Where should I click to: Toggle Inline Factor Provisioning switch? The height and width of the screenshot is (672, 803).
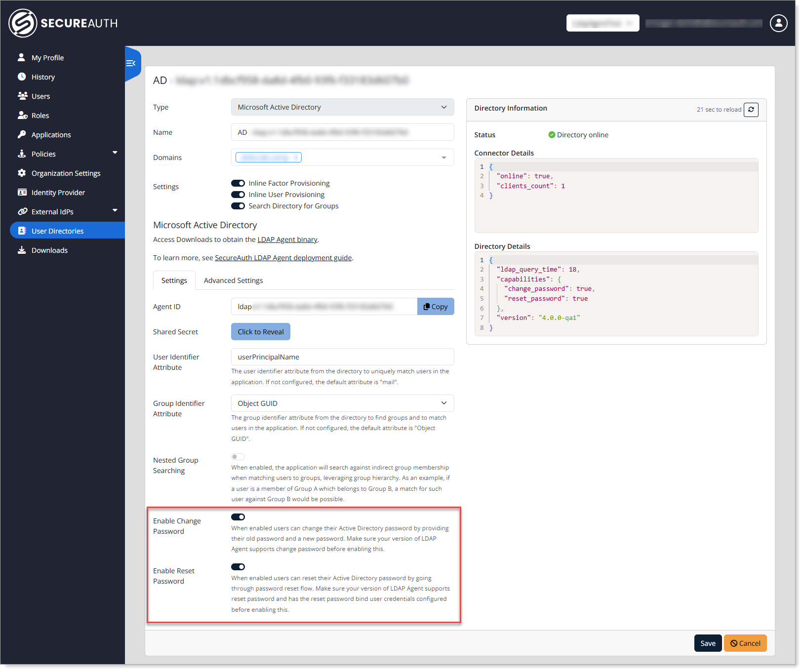(x=238, y=183)
